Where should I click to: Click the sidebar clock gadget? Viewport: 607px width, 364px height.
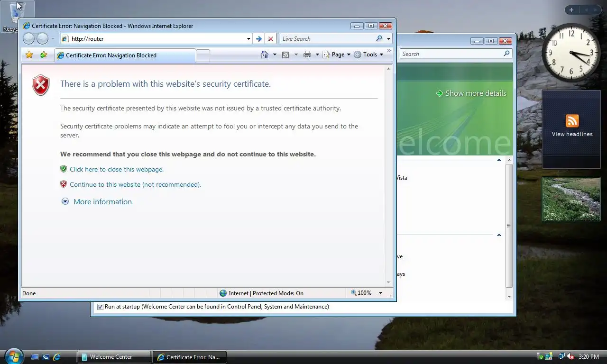coord(571,53)
